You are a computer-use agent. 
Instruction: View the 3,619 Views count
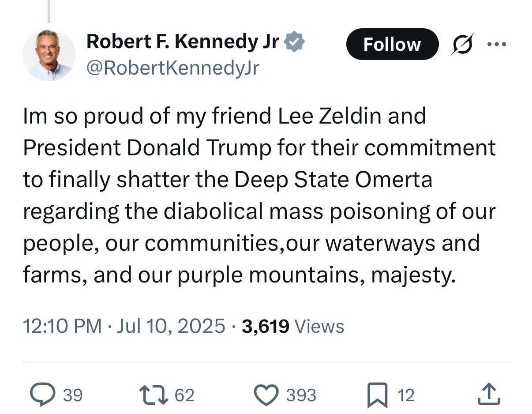293,326
